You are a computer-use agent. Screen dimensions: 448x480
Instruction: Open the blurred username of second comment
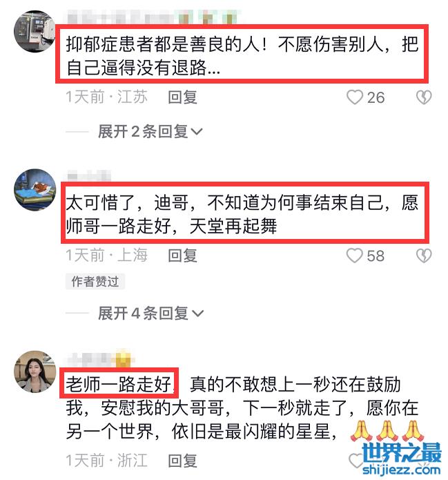[x=89, y=176]
